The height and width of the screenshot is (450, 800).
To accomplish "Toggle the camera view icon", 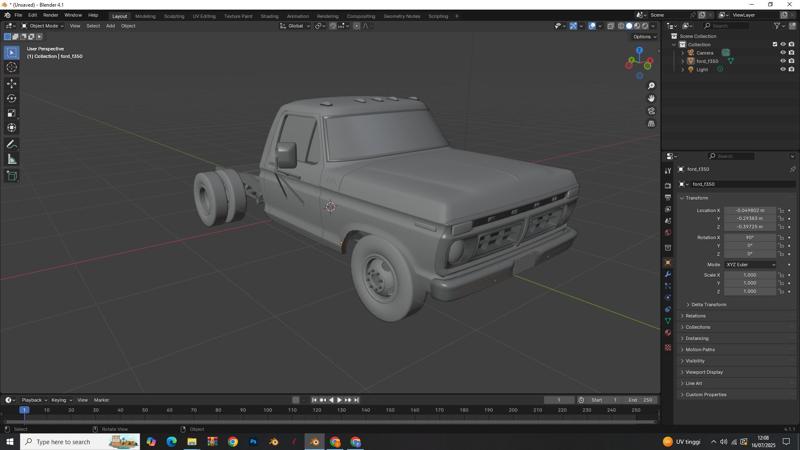I will pyautogui.click(x=651, y=111).
